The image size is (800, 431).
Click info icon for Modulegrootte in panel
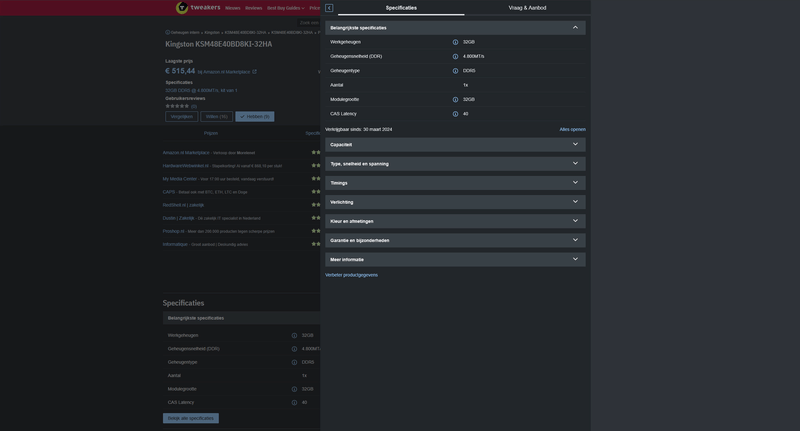(456, 99)
